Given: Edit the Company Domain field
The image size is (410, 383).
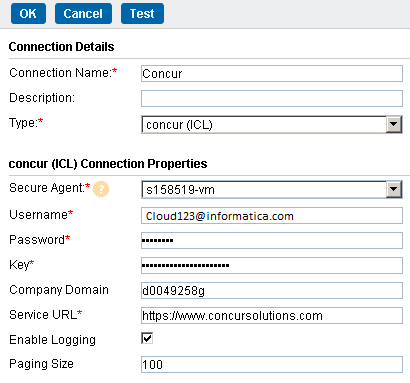Looking at the screenshot, I should 272,291.
